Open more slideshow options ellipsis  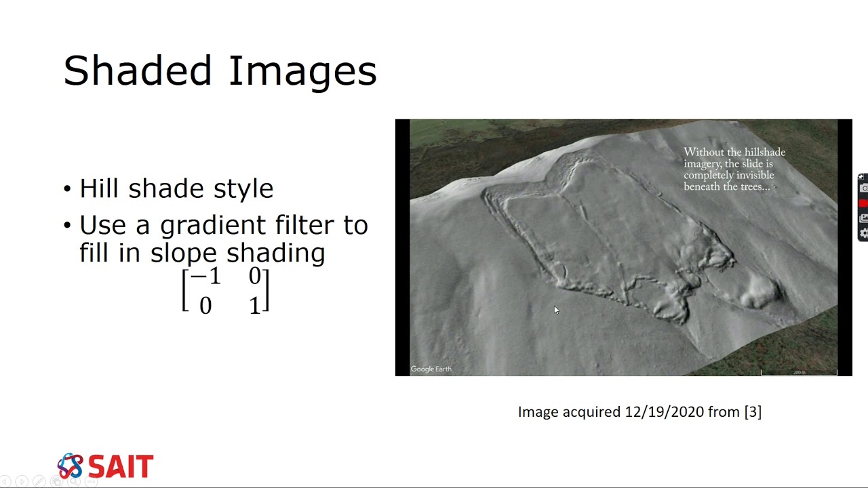tap(92, 482)
